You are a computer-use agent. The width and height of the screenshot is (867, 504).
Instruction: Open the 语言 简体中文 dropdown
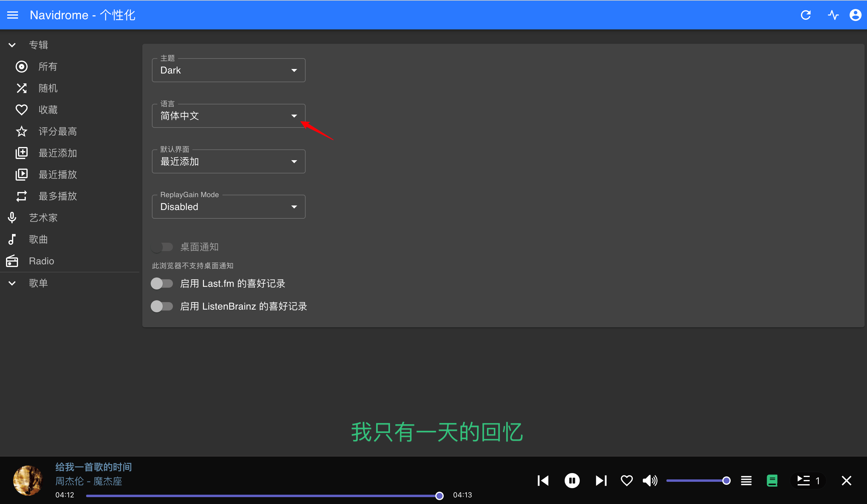click(228, 116)
